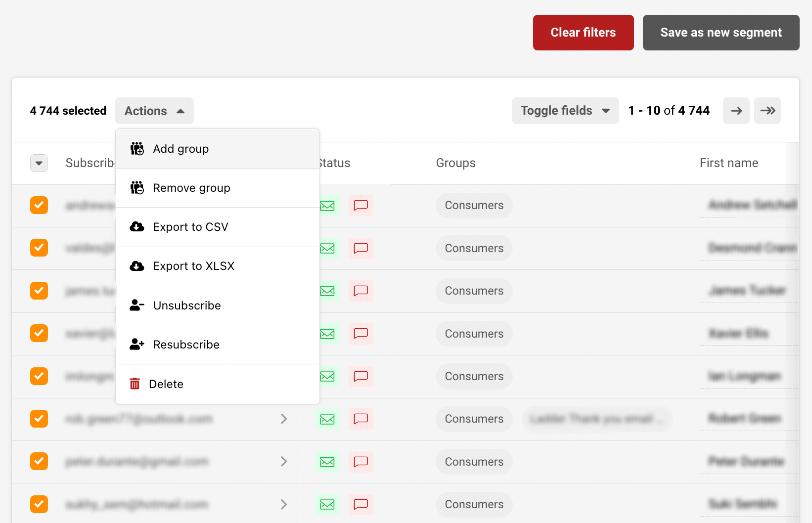Viewport: 812px width, 523px height.
Task: Click the Add group people icon
Action: click(x=137, y=149)
